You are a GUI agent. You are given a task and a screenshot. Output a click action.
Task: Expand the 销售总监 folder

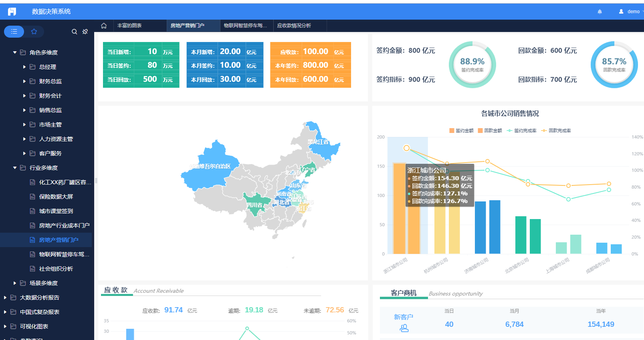point(24,110)
